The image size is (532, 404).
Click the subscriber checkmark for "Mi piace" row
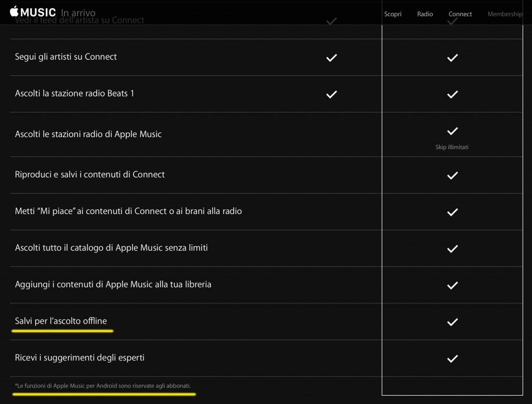pos(452,211)
